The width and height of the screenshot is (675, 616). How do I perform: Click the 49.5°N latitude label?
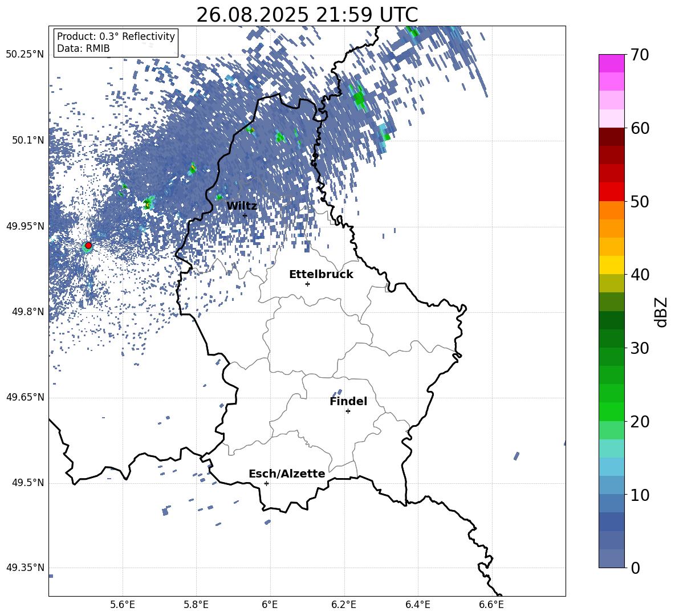click(27, 483)
